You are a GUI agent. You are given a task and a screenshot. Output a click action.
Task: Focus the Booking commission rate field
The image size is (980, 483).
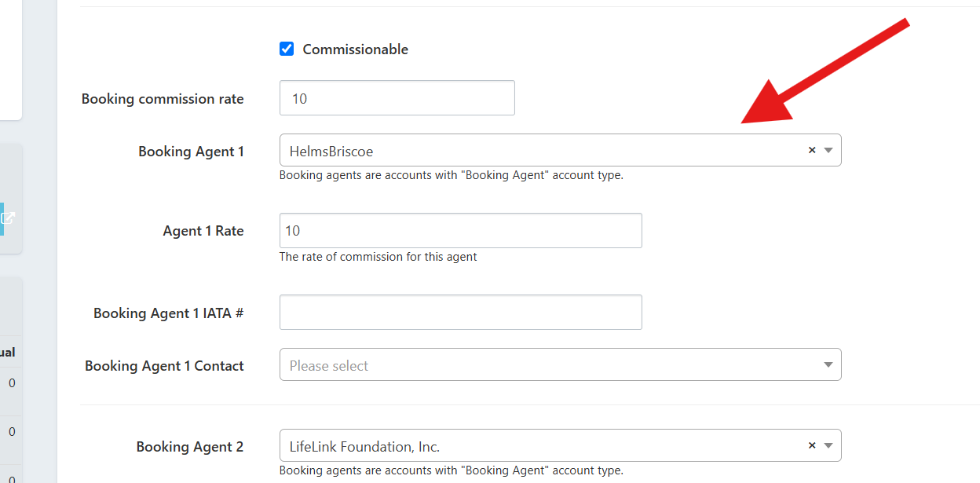pyautogui.click(x=397, y=98)
